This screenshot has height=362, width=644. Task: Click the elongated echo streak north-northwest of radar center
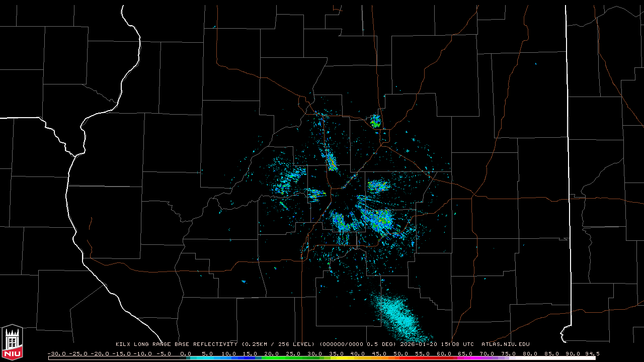(x=331, y=161)
